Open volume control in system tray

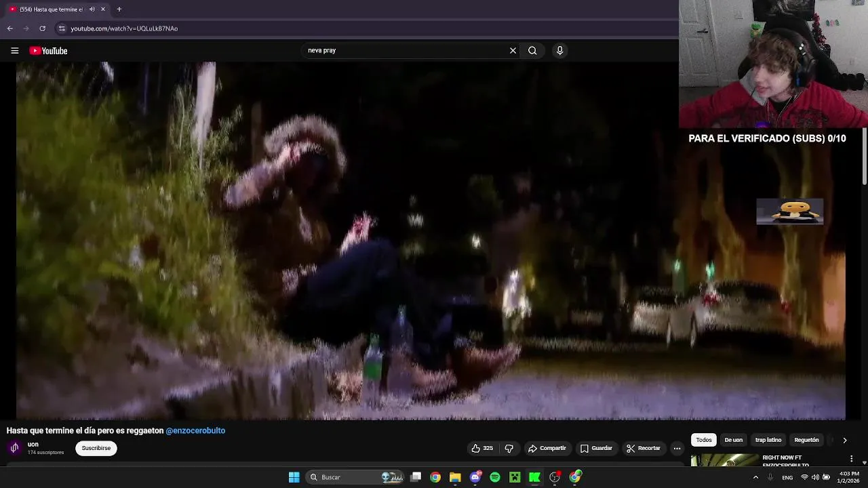coord(815,477)
